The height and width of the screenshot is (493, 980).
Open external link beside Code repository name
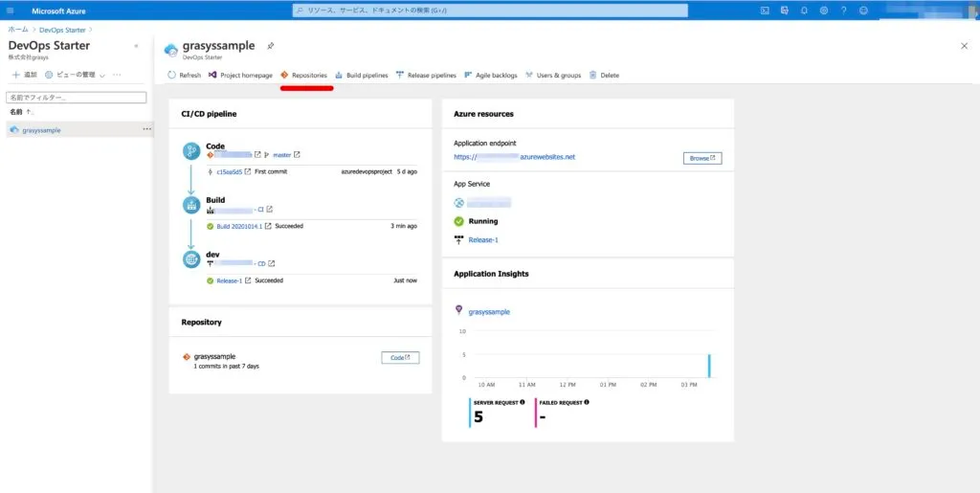click(257, 154)
